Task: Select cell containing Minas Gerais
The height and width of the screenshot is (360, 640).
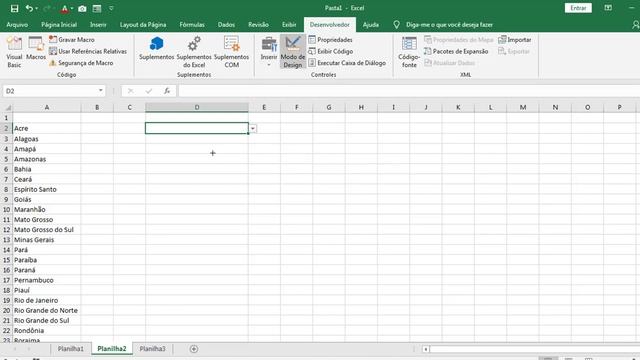Action: (x=47, y=240)
